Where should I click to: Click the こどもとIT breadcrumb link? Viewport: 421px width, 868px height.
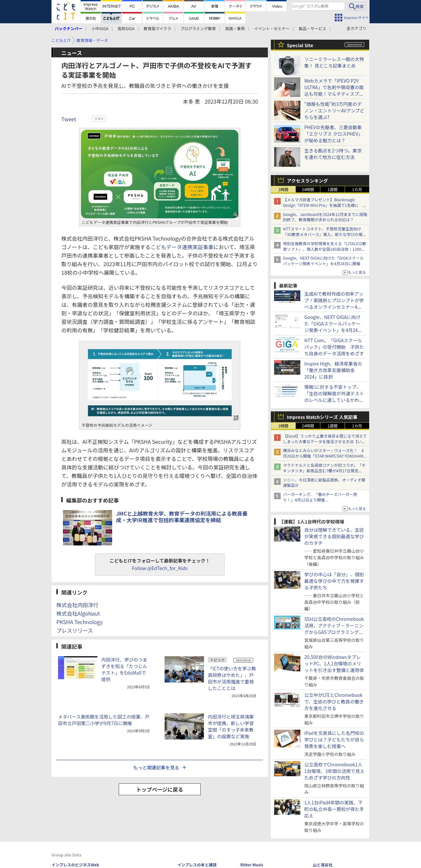coord(61,40)
